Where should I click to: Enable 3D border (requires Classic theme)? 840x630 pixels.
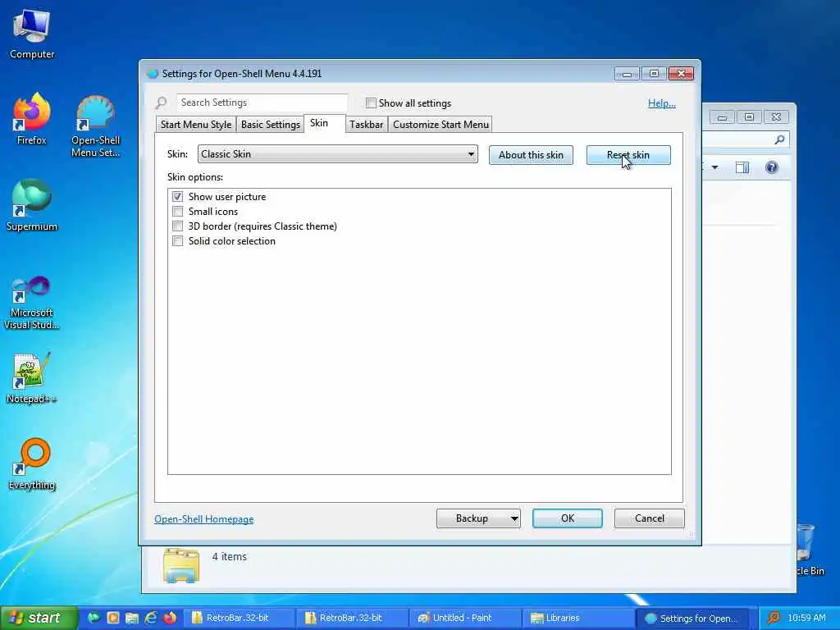[177, 226]
